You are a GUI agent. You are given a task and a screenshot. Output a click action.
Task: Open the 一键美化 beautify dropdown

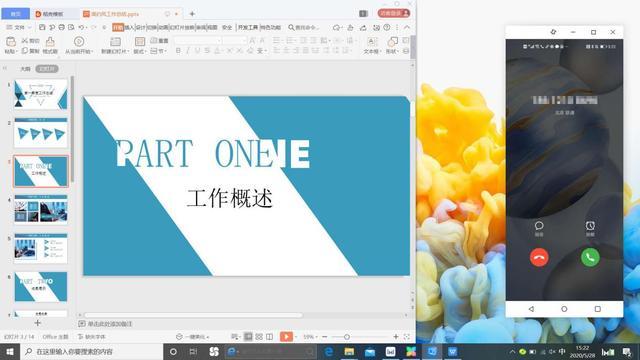(x=193, y=337)
